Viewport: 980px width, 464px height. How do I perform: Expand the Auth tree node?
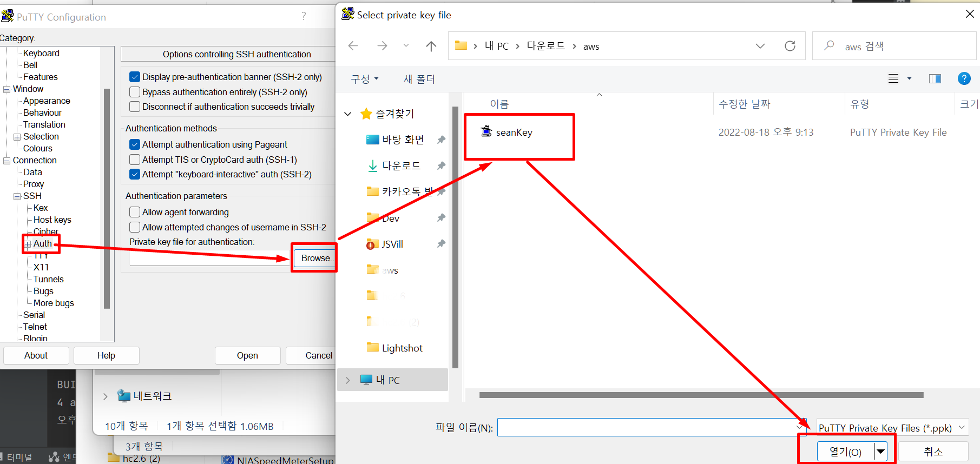point(28,244)
